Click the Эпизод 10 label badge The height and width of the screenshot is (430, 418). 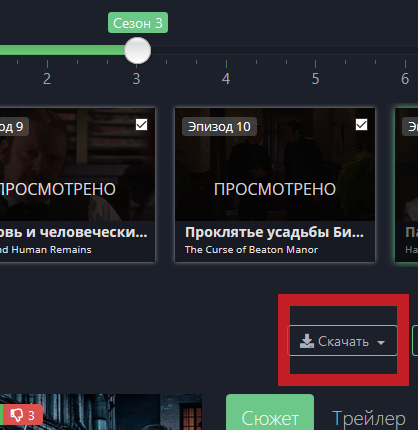click(x=219, y=126)
